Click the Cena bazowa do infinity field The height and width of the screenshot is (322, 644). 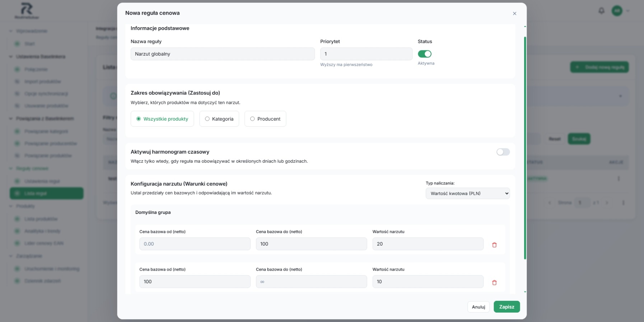coord(311,281)
